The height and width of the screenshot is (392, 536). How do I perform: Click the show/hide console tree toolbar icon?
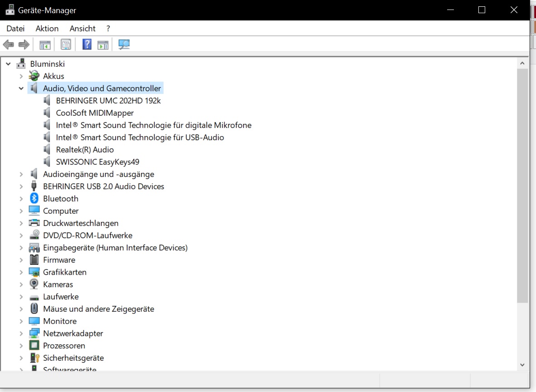tap(45, 44)
